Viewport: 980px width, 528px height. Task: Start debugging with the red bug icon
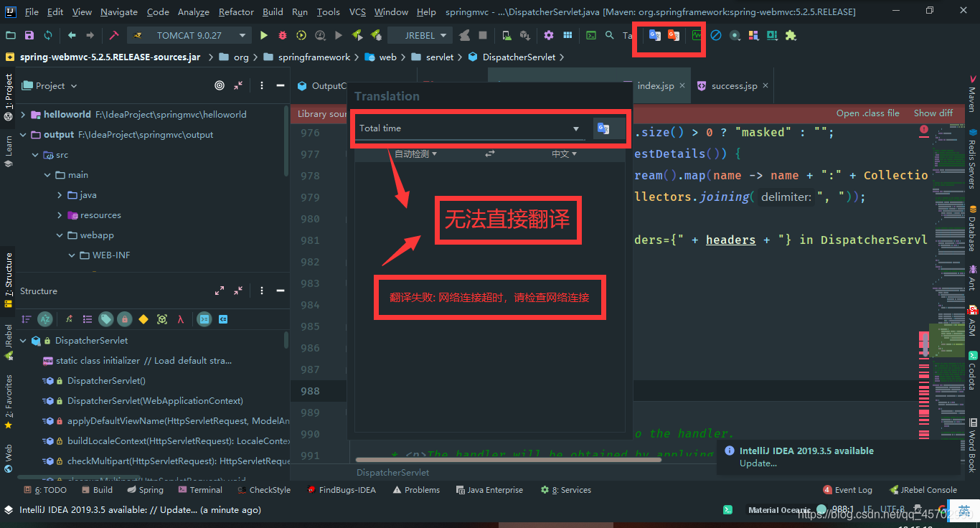coord(283,35)
